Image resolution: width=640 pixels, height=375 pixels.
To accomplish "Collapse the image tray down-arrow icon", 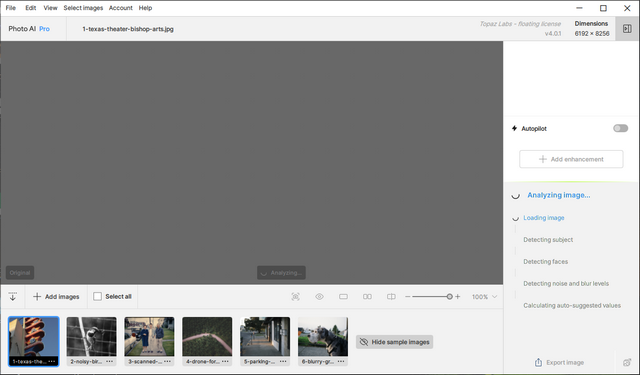I will point(13,297).
